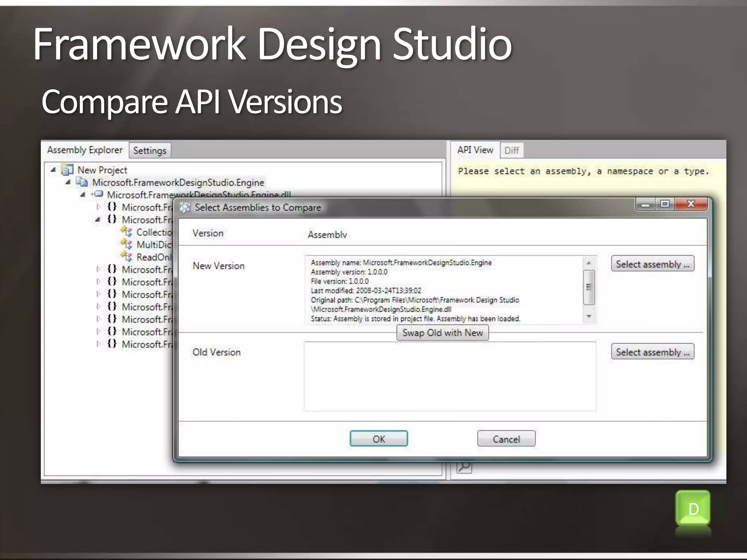The height and width of the screenshot is (560, 747).
Task: Click the Select Assemblies to Compare title icon
Action: (185, 207)
